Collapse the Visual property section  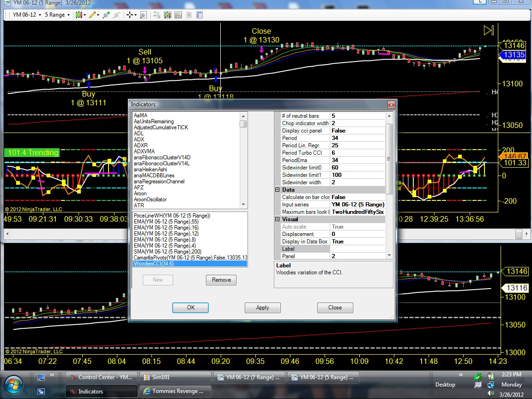coord(277,219)
